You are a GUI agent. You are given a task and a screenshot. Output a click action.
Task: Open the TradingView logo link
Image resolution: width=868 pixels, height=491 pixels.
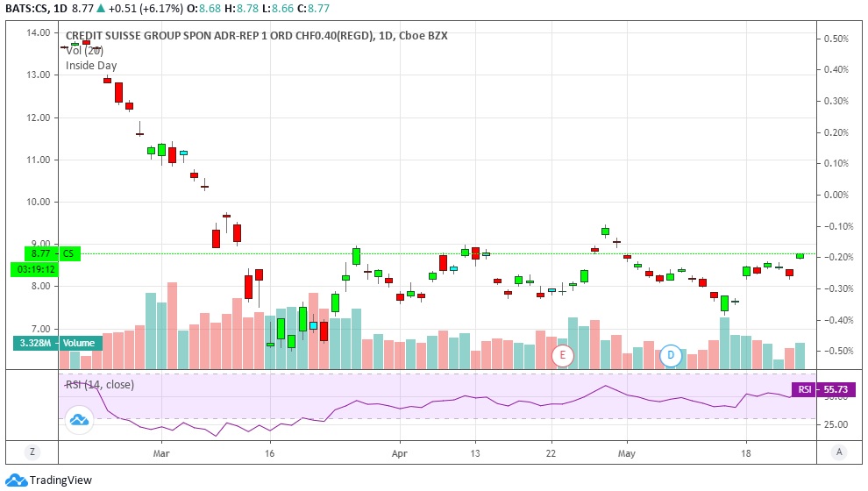(48, 480)
